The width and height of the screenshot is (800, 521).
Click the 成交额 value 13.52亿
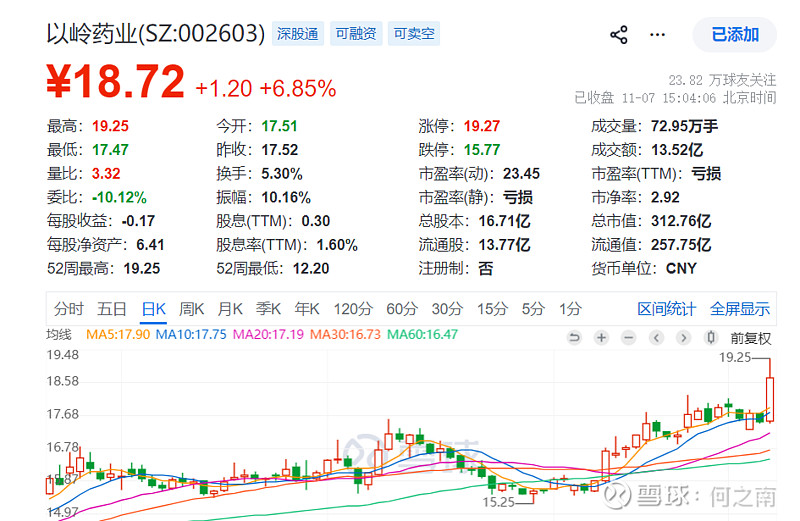pyautogui.click(x=677, y=150)
